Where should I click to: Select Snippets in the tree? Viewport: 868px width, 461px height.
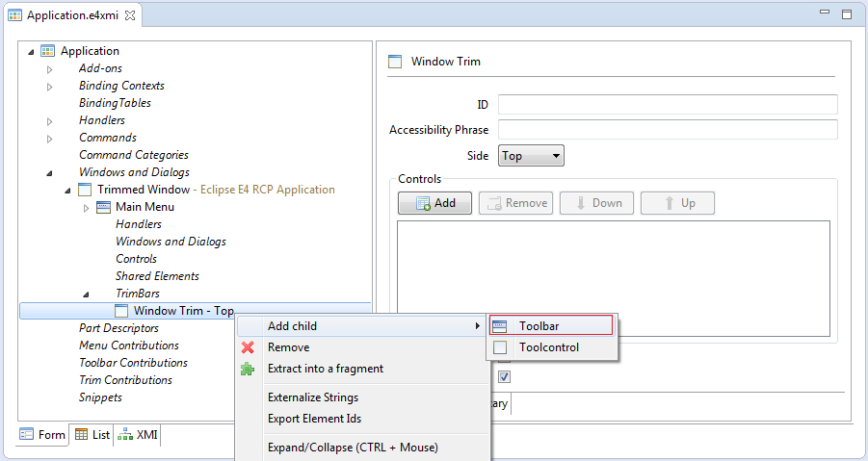(100, 397)
